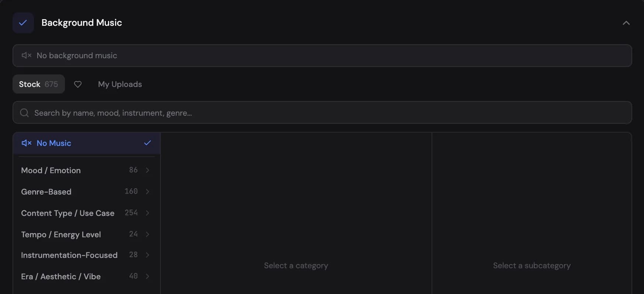Click the No Music checkmark icon
This screenshot has height=294, width=644.
point(148,143)
